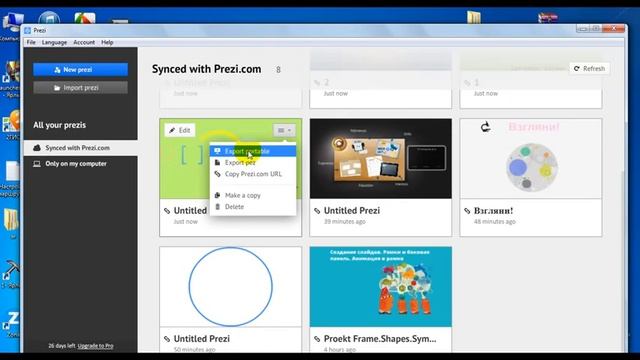Viewport: 640px width, 360px height.
Task: Click the Export pez file icon
Action: pyautogui.click(x=218, y=162)
